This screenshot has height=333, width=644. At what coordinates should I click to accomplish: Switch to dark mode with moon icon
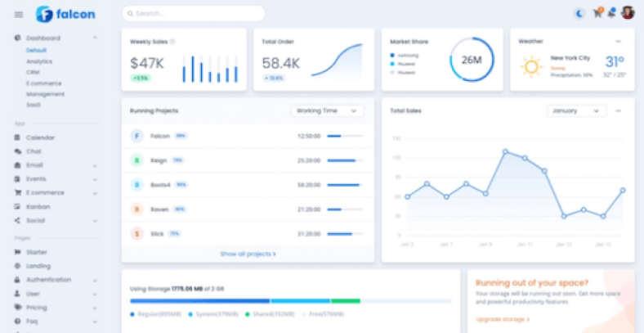(x=579, y=14)
